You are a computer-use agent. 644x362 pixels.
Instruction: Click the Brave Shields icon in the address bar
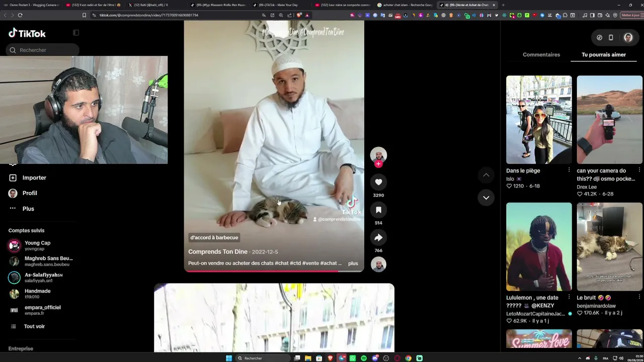(299, 15)
